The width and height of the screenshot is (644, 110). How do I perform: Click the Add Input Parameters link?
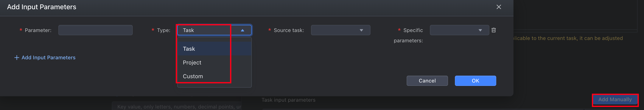coord(48,58)
